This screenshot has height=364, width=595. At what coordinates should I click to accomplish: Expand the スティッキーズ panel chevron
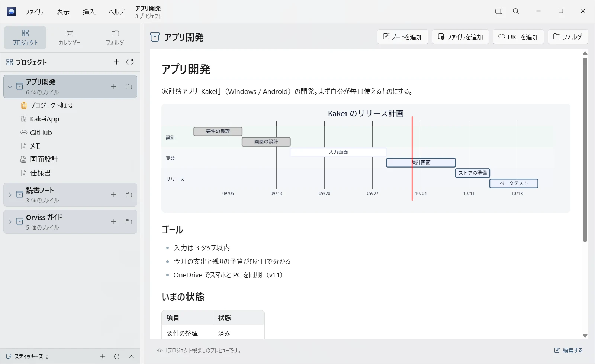coord(131,356)
